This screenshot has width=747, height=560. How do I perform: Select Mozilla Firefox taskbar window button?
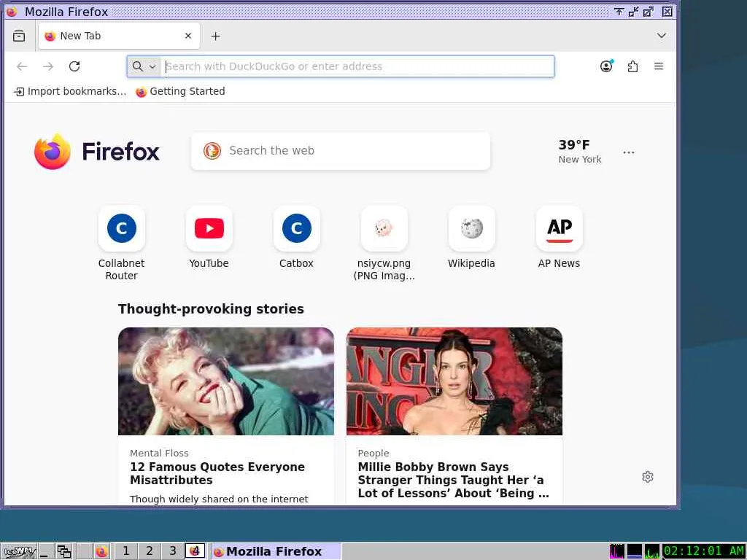click(276, 551)
